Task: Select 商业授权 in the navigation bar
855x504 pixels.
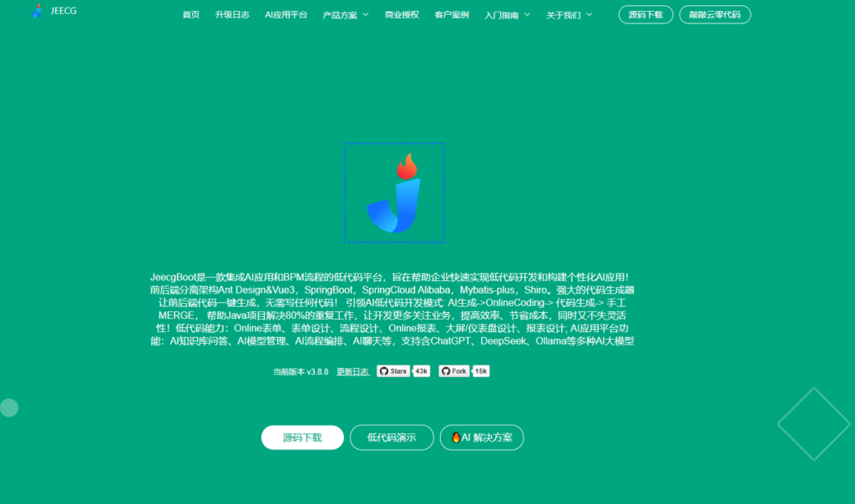Action: 402,15
